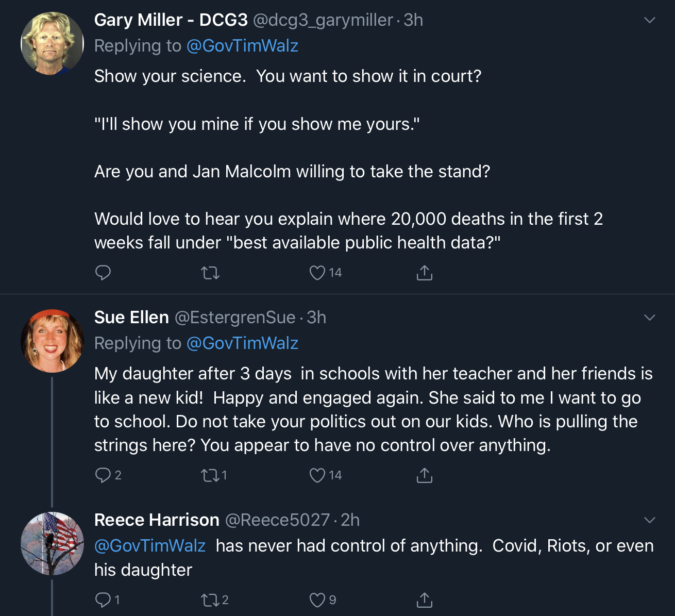Reply to Gary Miller's tweet
Screen dimensions: 675x616
point(103,272)
